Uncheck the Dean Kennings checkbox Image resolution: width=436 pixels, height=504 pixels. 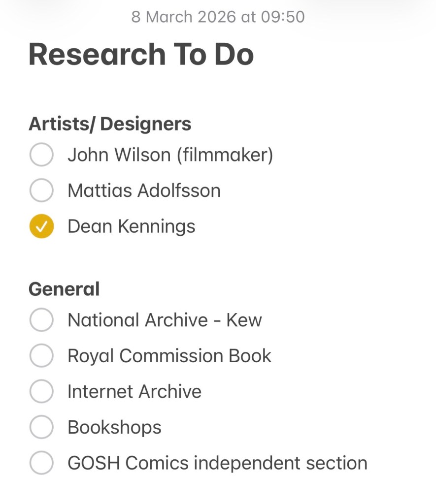coord(41,226)
